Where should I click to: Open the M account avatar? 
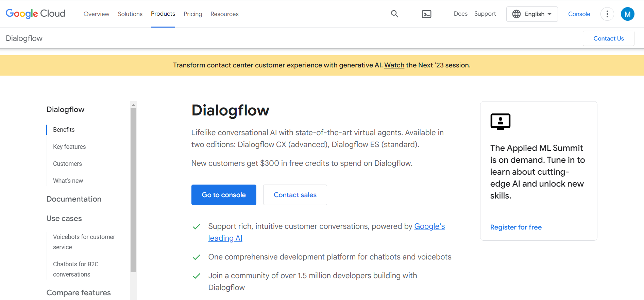pyautogui.click(x=627, y=14)
